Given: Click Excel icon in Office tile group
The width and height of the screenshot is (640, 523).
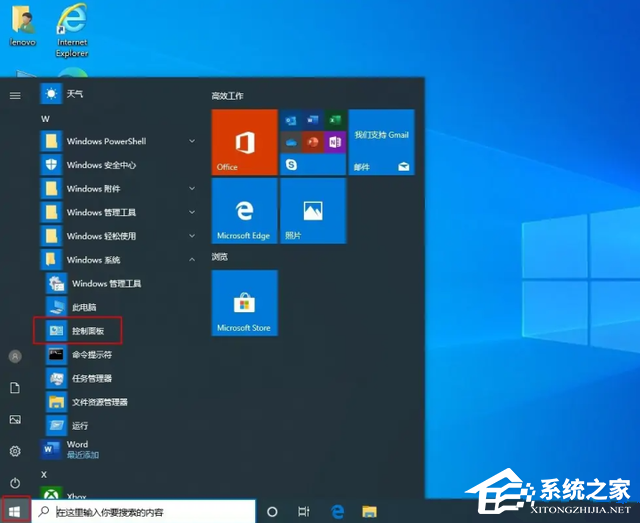Looking at the screenshot, I should pos(335,120).
